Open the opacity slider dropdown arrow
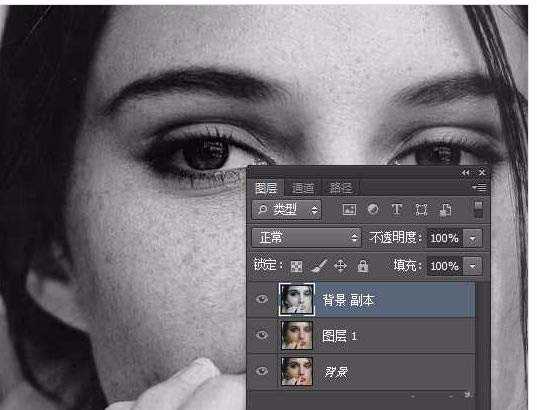This screenshot has width=537, height=410. tap(473, 238)
